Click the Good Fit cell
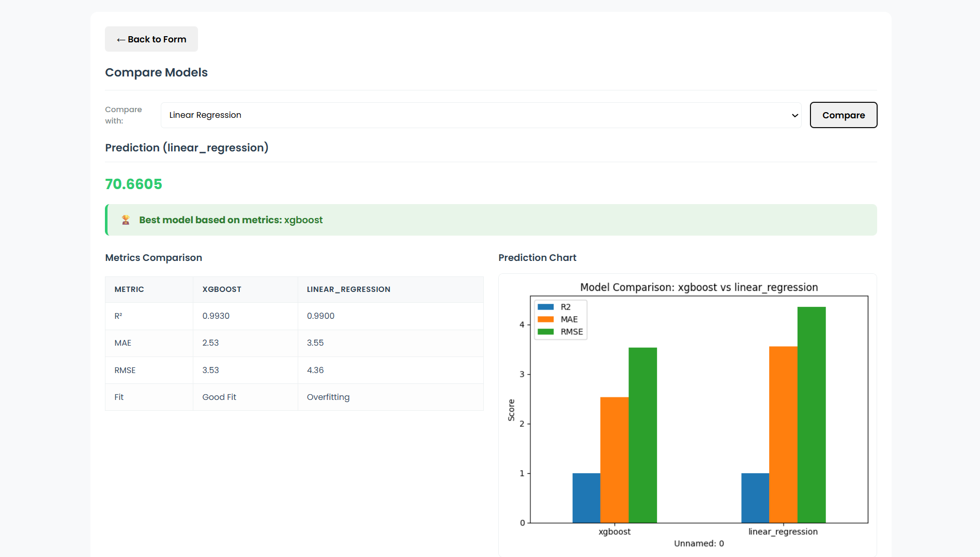This screenshot has height=557, width=980. coord(219,397)
